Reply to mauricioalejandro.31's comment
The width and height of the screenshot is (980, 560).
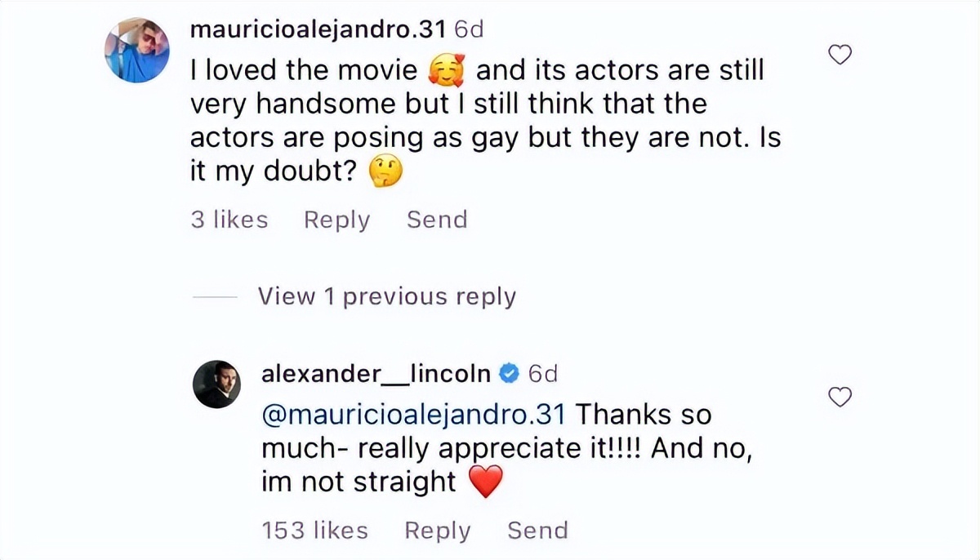point(336,219)
